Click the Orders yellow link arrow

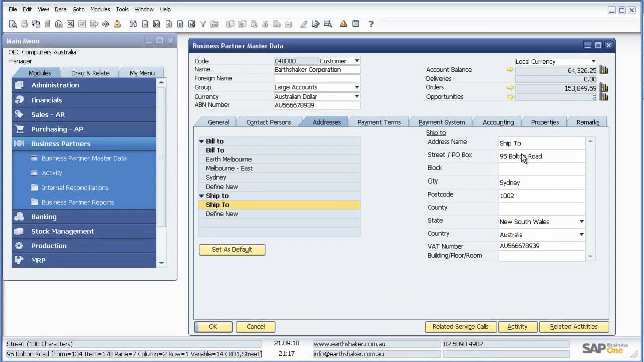[510, 87]
